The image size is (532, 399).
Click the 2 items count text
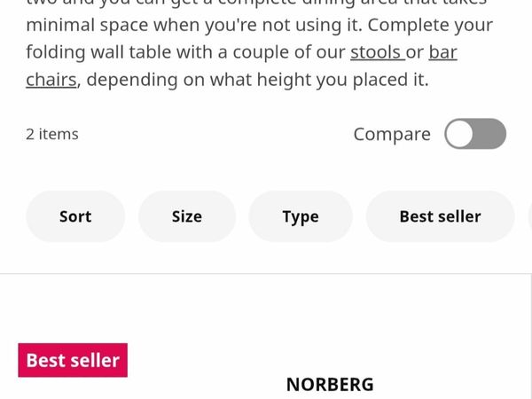coord(52,134)
